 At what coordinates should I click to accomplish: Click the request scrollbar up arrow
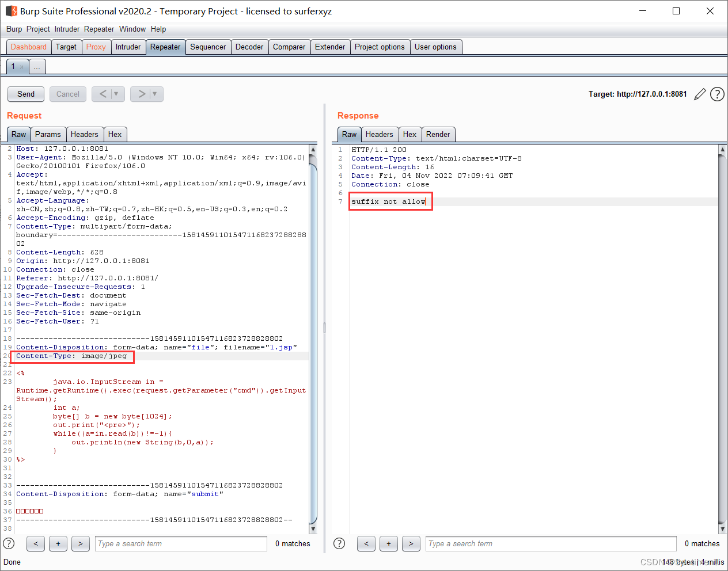coord(313,150)
